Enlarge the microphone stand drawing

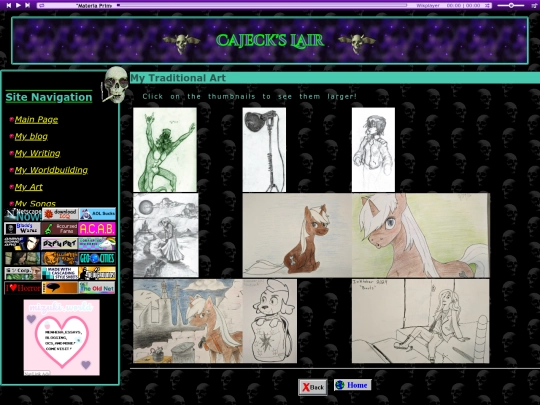pyautogui.click(x=264, y=149)
